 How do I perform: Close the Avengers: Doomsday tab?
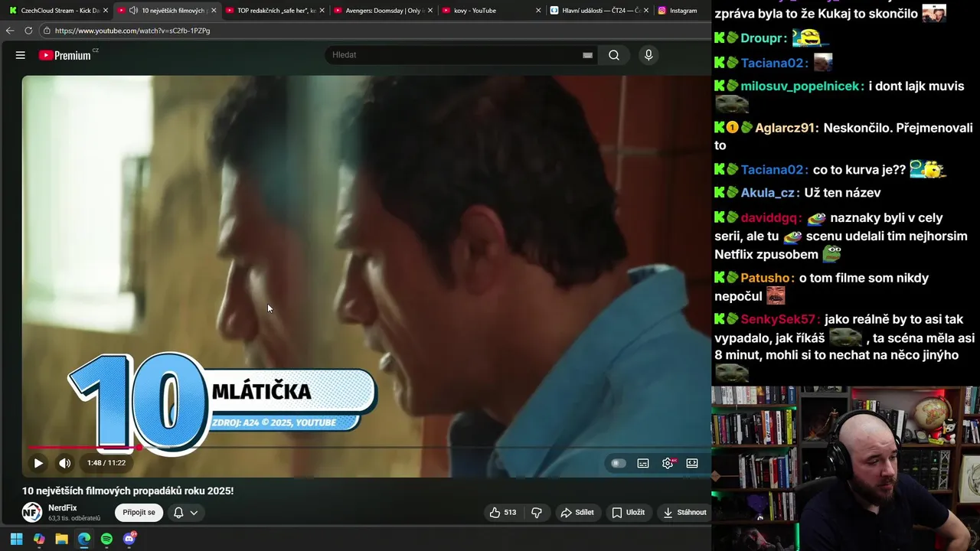(430, 11)
